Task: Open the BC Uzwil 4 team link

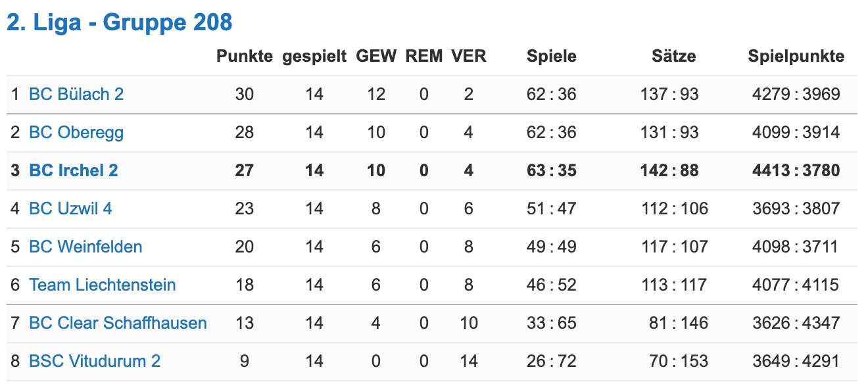Action: pyautogui.click(x=70, y=208)
